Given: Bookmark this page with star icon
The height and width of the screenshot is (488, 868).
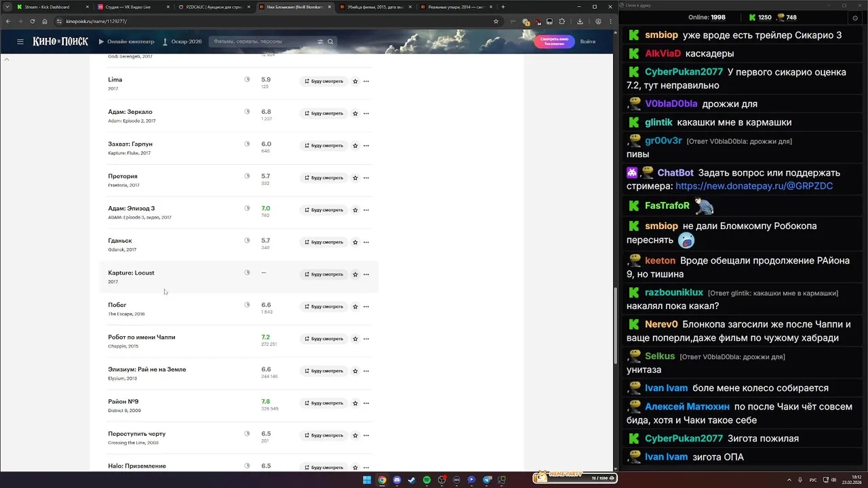Looking at the screenshot, I should (x=496, y=21).
